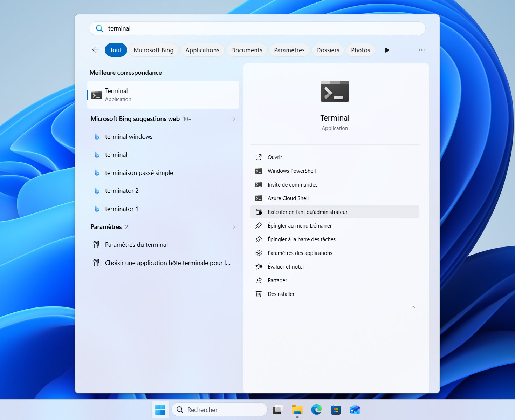Viewport: 515px width, 420px height.
Task: Select web suggestion 'terminator 1'
Action: coord(163,209)
